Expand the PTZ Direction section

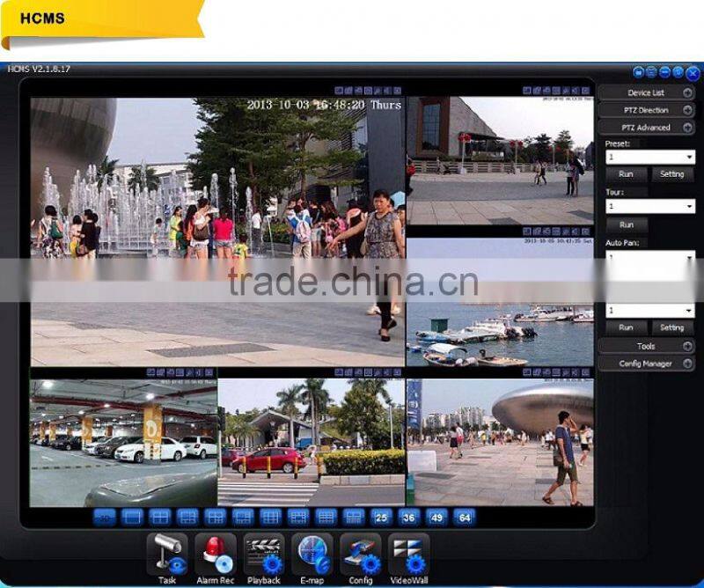(x=646, y=111)
